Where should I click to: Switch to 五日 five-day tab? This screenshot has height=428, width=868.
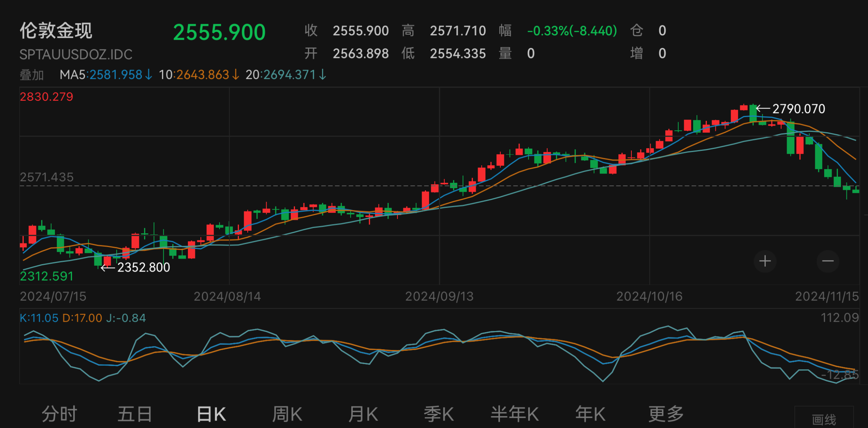point(135,414)
